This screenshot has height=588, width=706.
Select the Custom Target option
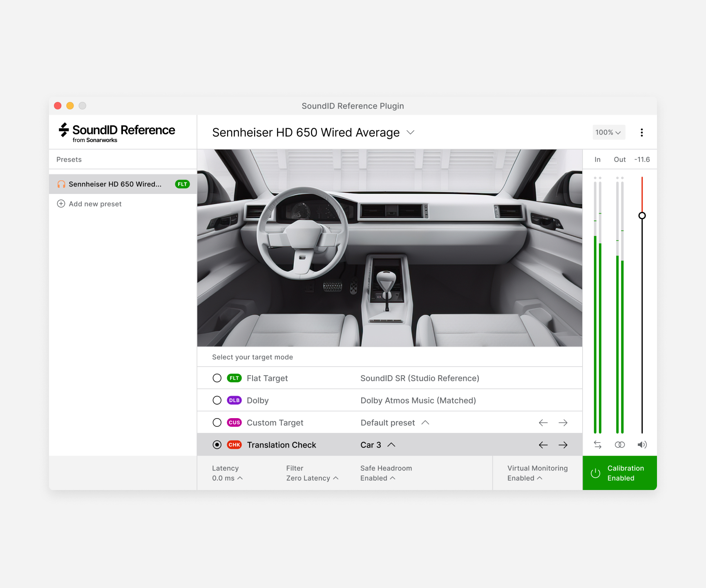[217, 422]
